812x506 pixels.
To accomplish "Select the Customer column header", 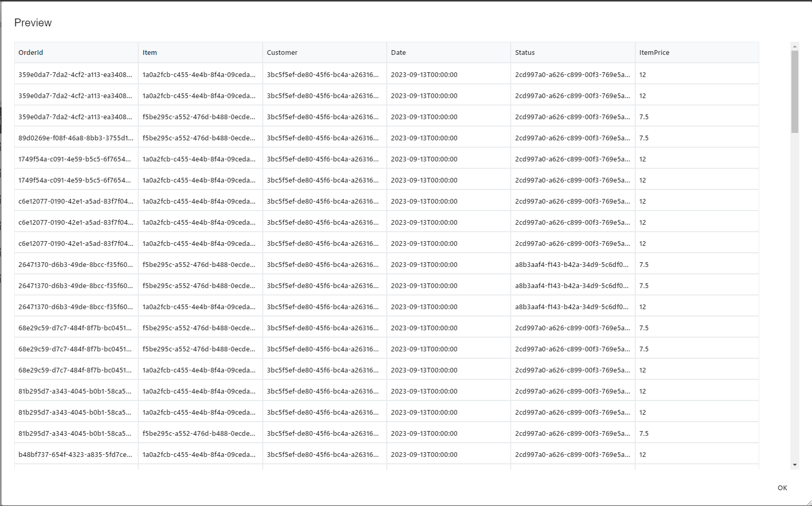I will (282, 52).
